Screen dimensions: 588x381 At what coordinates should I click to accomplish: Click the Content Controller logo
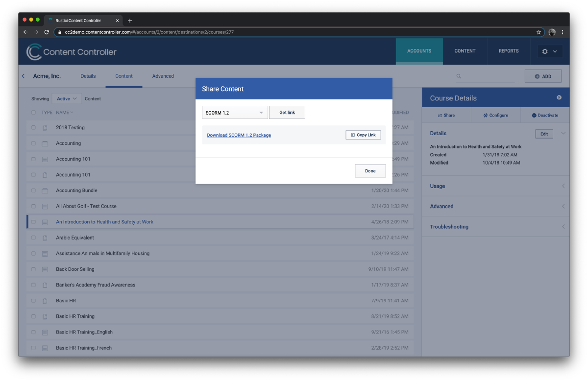[72, 52]
